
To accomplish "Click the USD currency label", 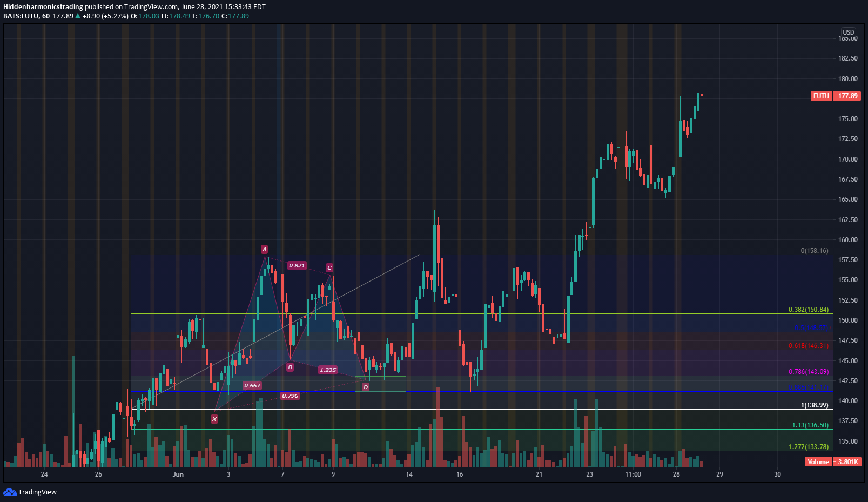I will [849, 32].
